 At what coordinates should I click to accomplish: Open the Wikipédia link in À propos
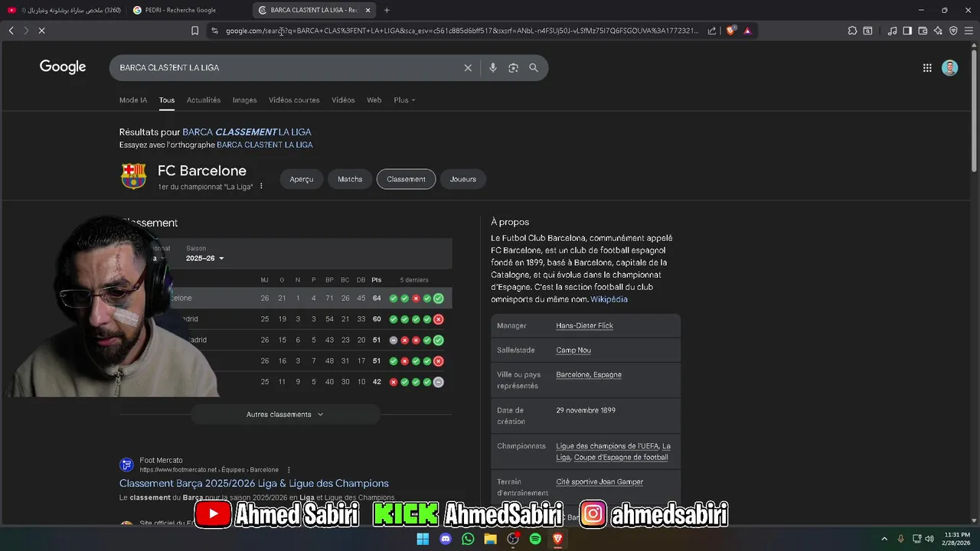pyautogui.click(x=609, y=299)
